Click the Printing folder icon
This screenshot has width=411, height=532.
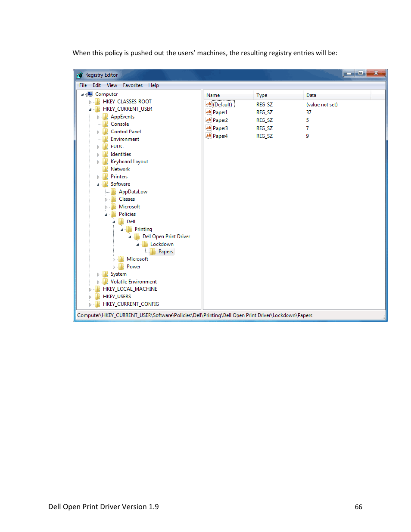tap(129, 229)
